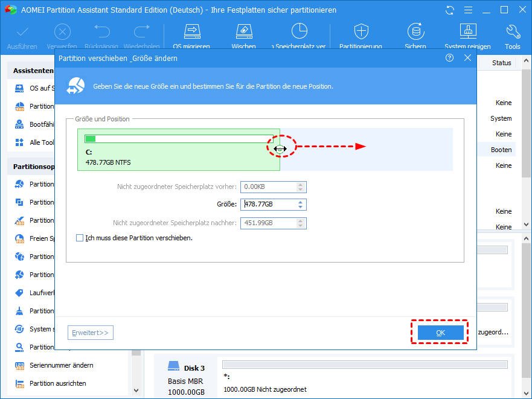Click the Ausführen checkmark icon
The image size is (532, 399).
[x=22, y=32]
